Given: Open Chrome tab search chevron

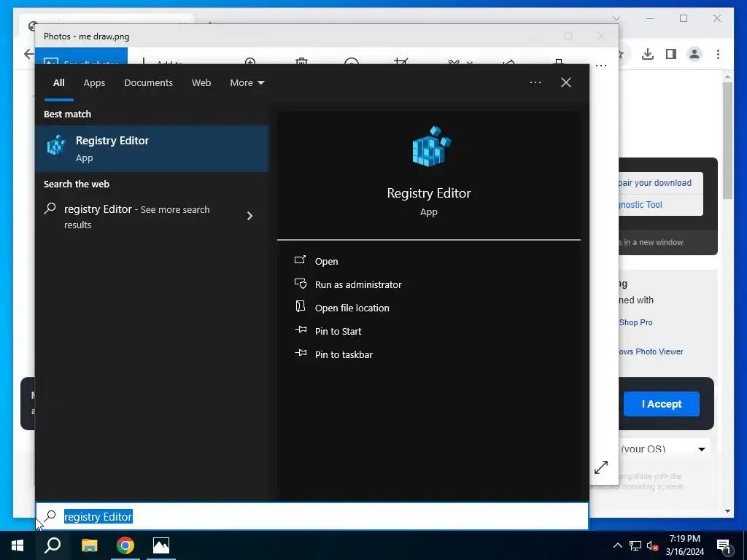Looking at the screenshot, I should [x=616, y=18].
